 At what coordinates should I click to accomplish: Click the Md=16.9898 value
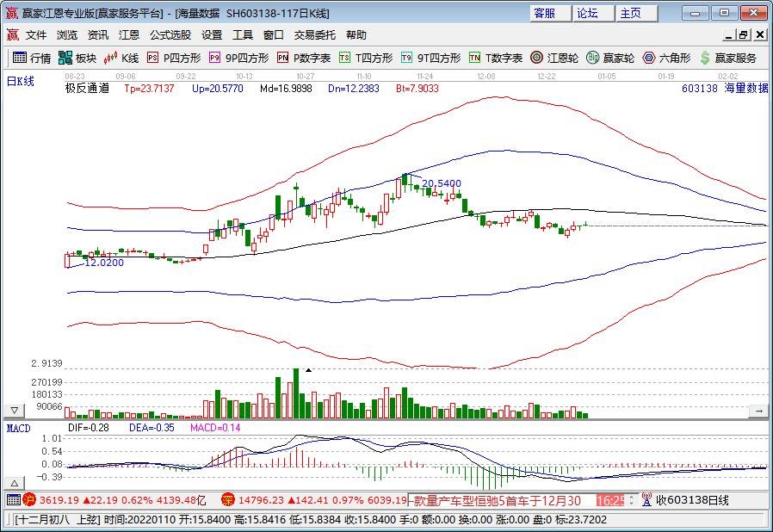(x=286, y=89)
